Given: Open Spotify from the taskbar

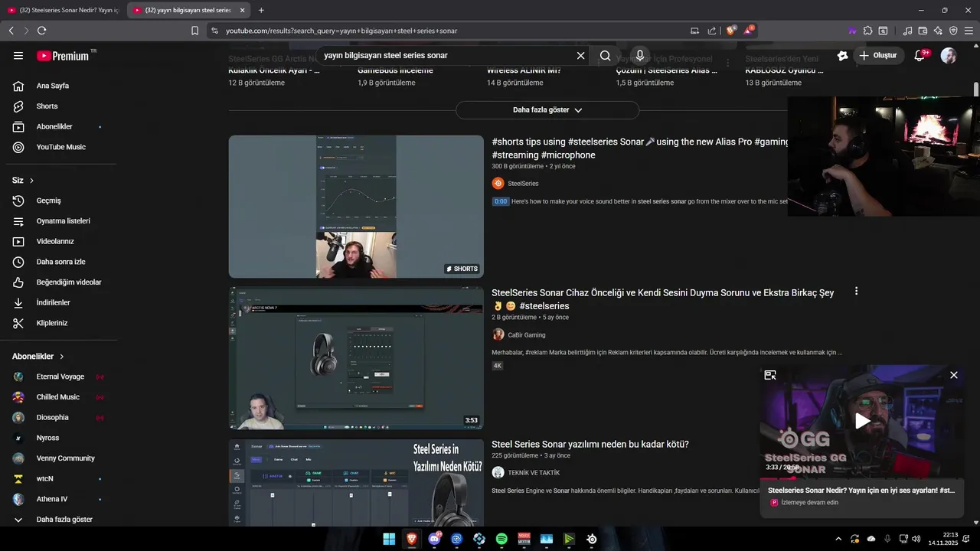Looking at the screenshot, I should (501, 539).
